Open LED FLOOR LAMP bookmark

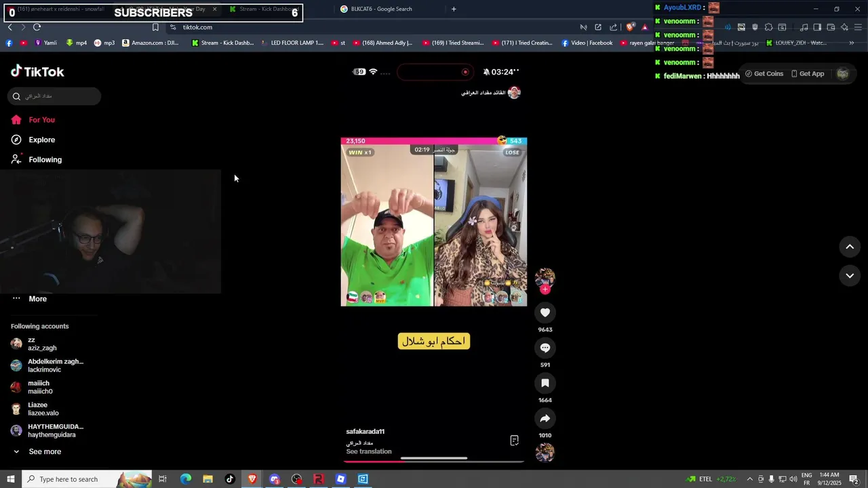point(292,43)
